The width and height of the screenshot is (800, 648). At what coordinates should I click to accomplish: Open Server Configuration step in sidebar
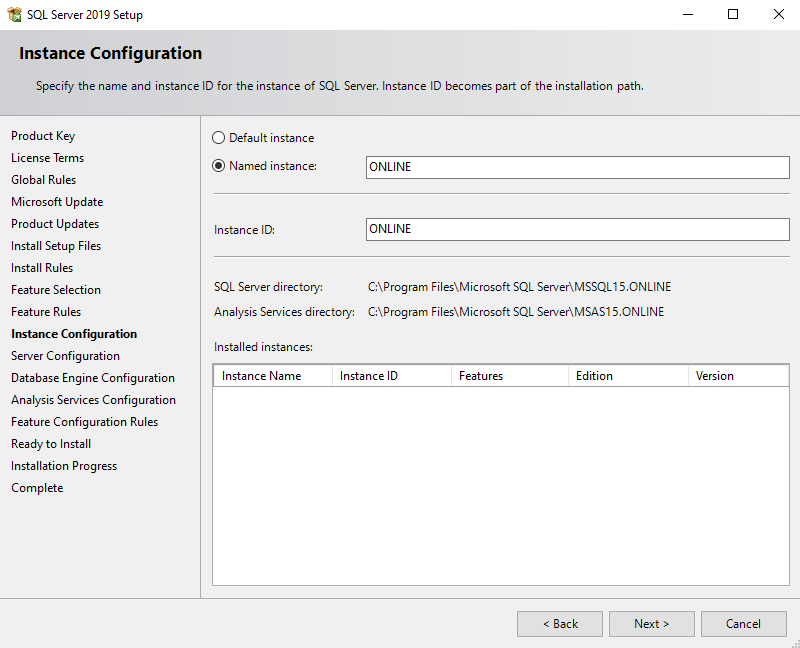click(x=65, y=356)
